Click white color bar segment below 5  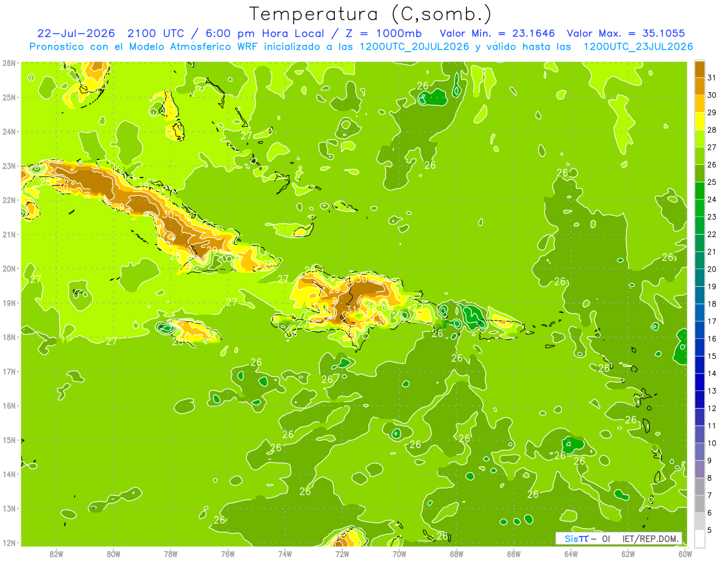(699, 538)
